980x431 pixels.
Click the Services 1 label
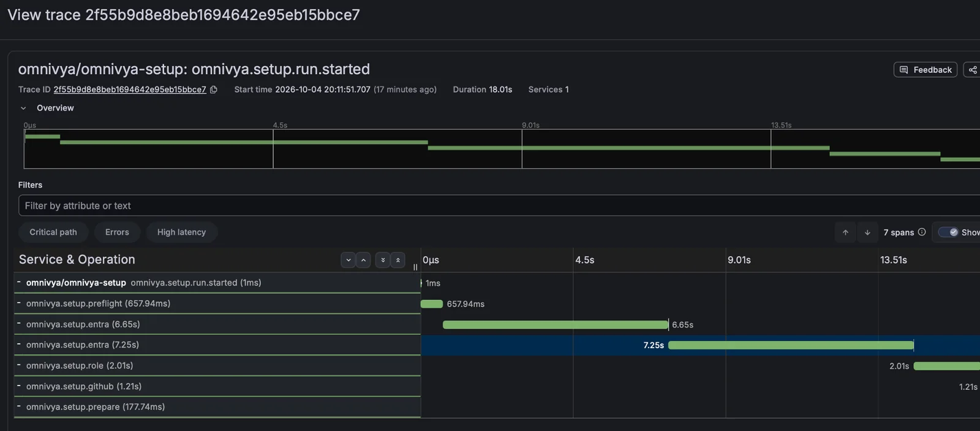pos(549,90)
